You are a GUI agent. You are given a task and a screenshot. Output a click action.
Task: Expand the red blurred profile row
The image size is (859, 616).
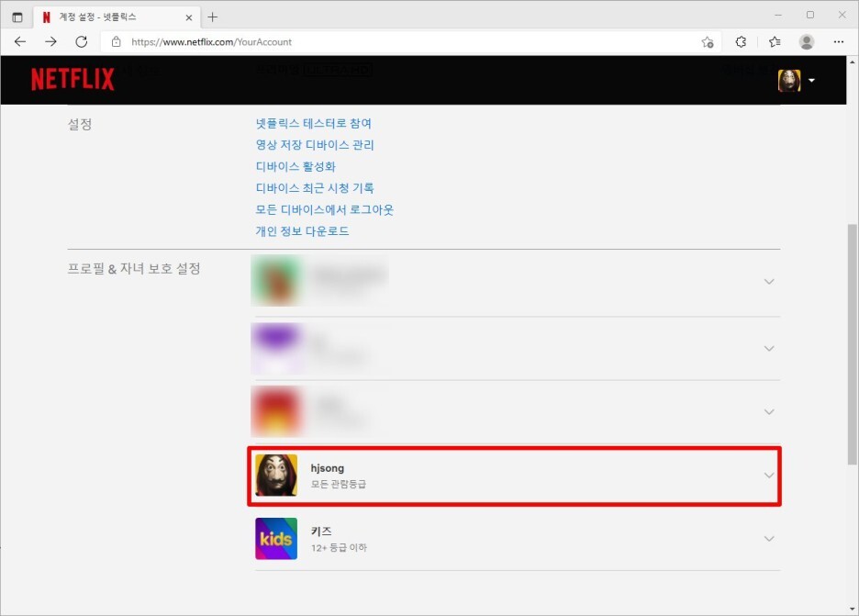click(769, 411)
